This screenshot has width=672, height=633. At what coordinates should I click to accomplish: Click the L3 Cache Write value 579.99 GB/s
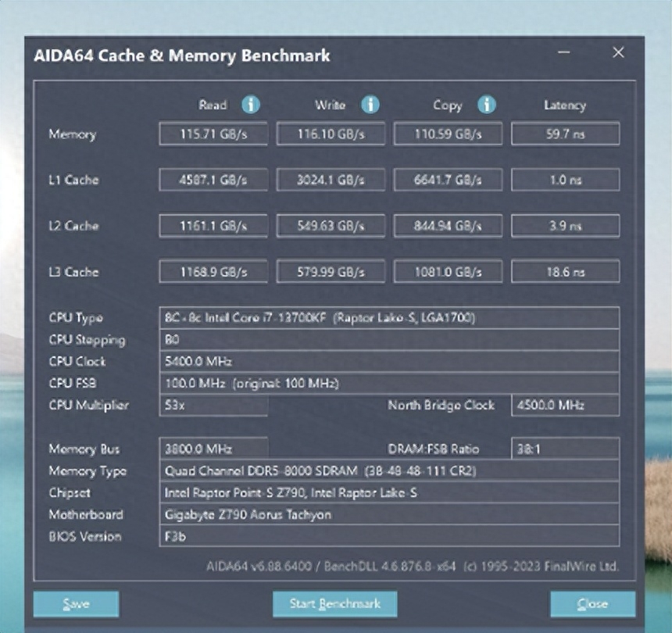click(x=331, y=272)
